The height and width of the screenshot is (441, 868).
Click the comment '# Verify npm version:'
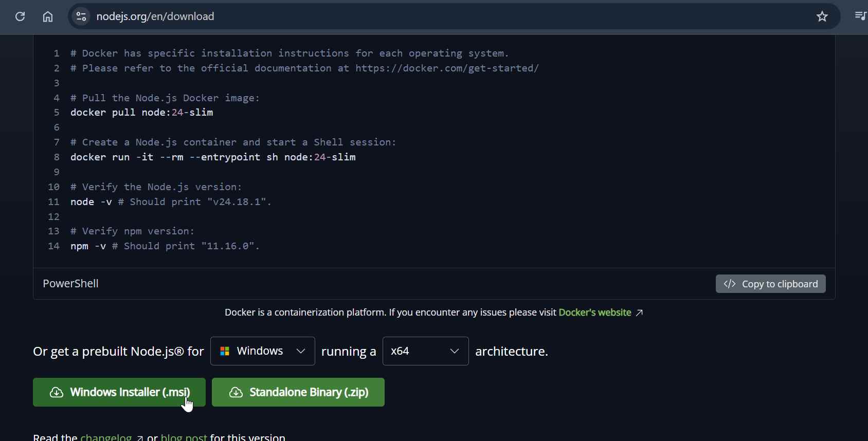coord(133,231)
